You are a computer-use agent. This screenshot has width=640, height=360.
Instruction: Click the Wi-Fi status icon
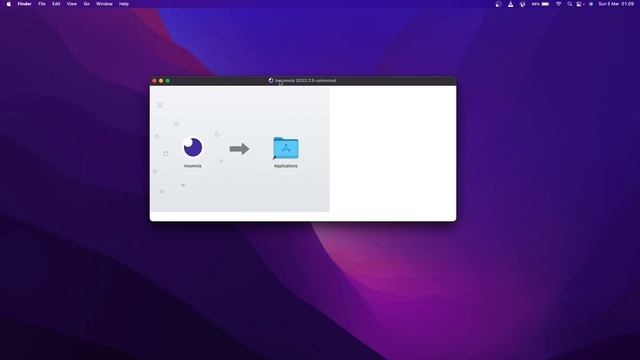point(558,4)
